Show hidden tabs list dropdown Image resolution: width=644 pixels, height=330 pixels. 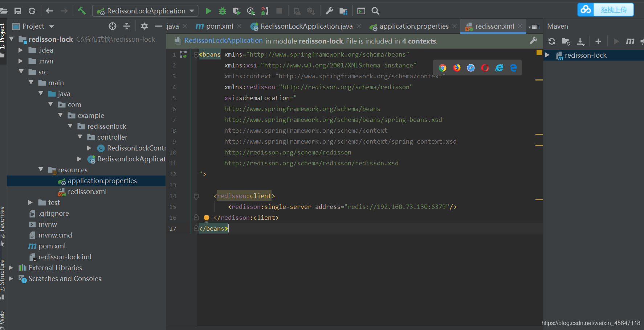(x=534, y=27)
